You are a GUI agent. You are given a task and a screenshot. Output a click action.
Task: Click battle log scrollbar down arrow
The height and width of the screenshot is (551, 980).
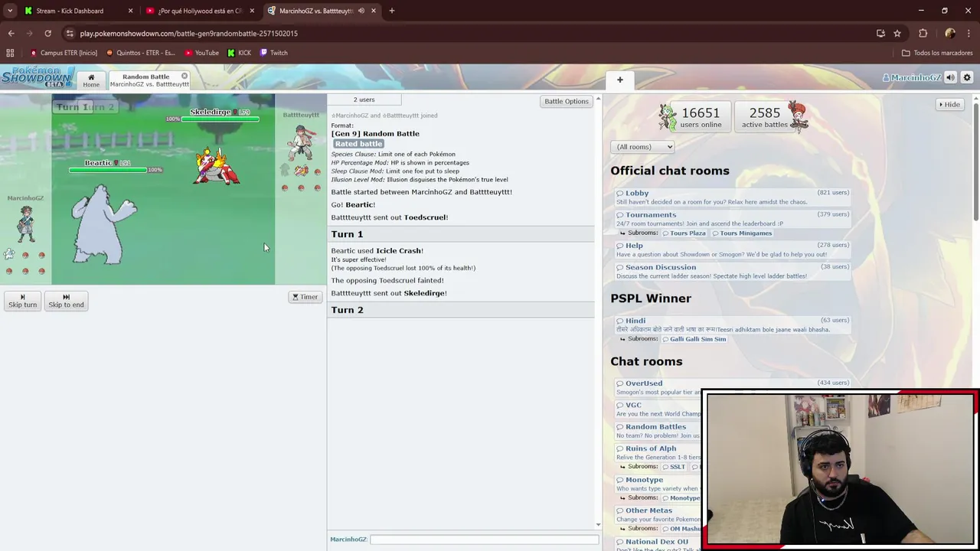pos(598,524)
